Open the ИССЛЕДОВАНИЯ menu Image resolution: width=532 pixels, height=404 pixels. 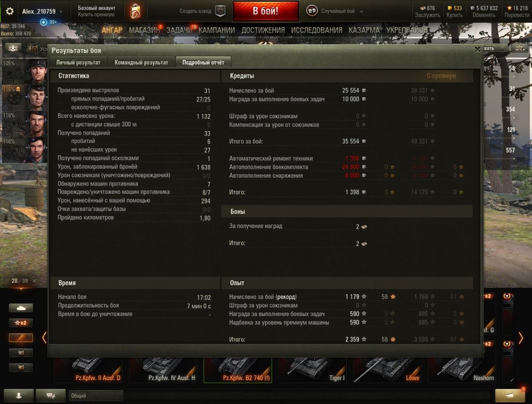[x=317, y=30]
